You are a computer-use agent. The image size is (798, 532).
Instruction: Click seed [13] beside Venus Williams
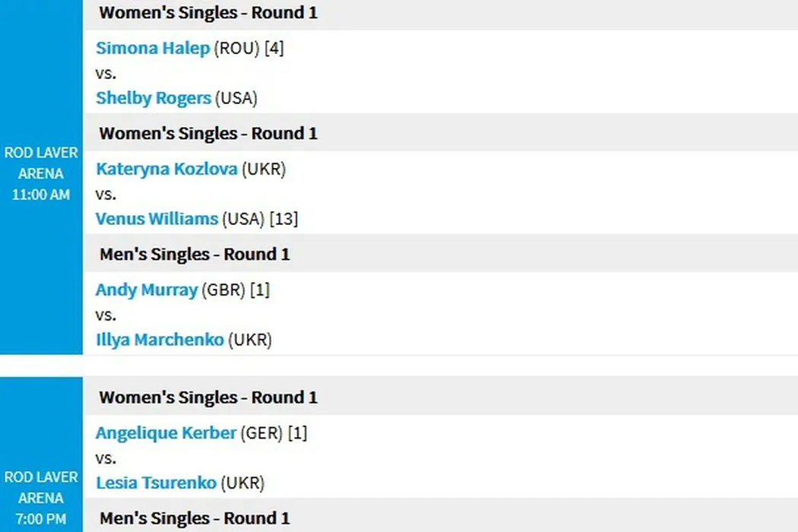283,219
